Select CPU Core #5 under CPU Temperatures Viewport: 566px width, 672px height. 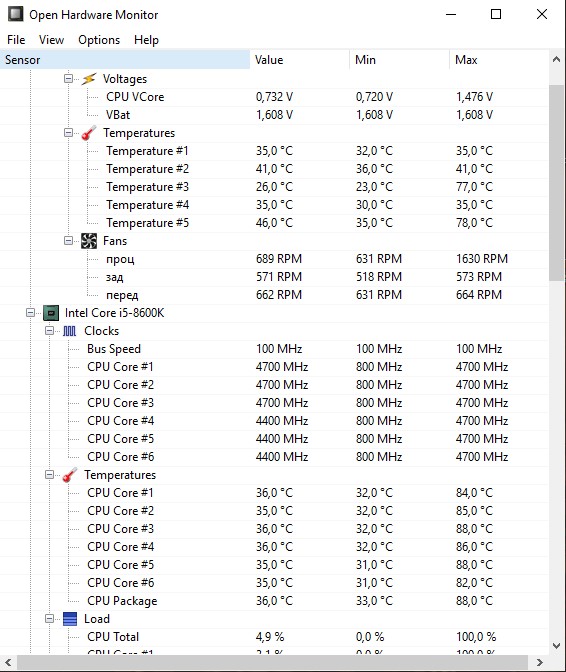[274, 565]
